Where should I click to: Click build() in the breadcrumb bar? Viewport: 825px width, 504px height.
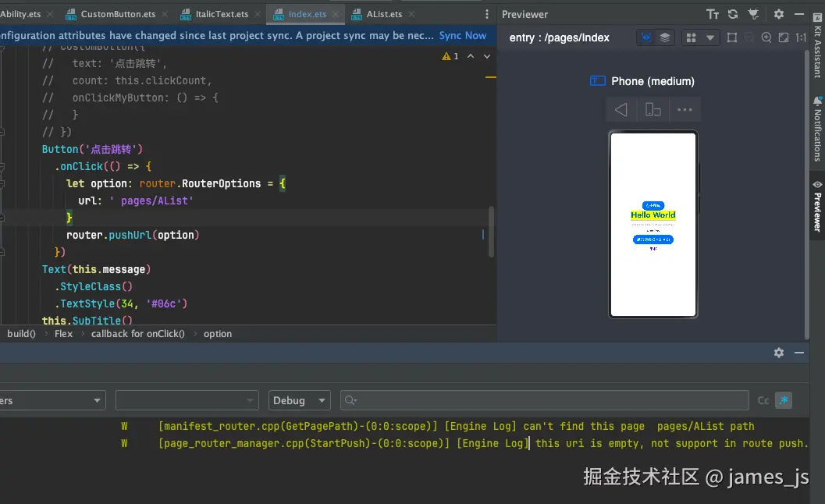[22, 334]
